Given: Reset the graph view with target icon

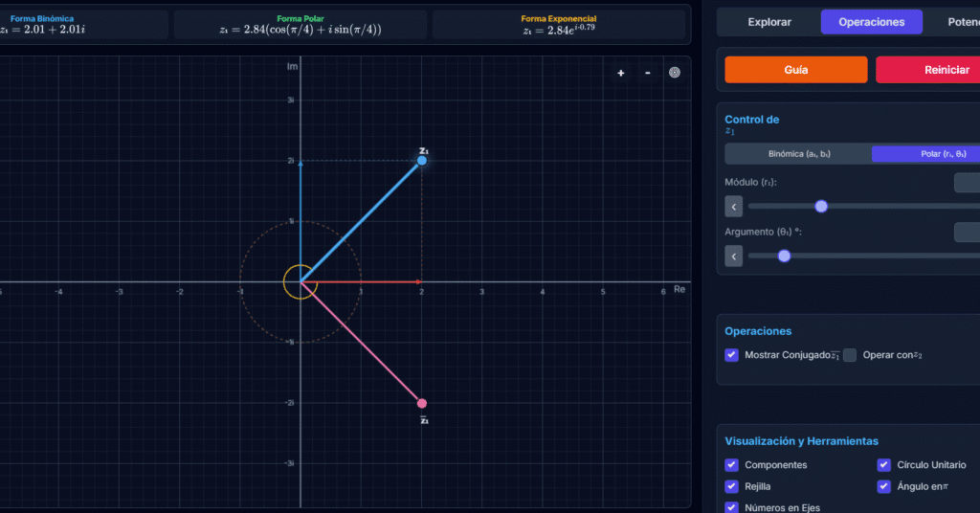Looking at the screenshot, I should point(675,73).
